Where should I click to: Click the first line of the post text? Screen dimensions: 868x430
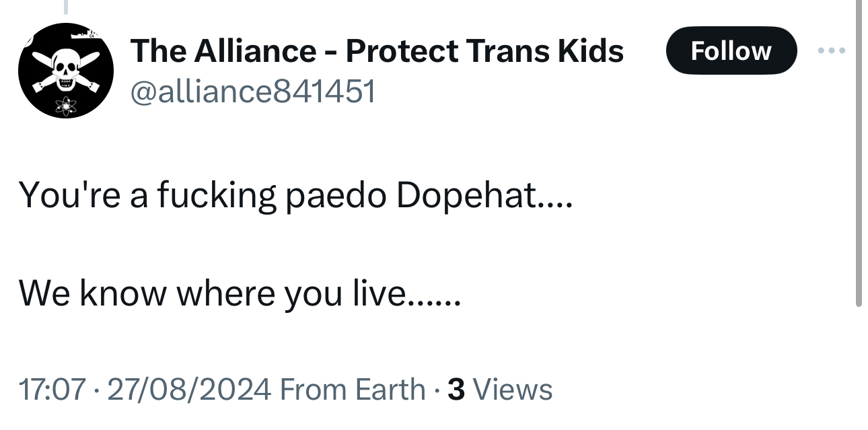pyautogui.click(x=296, y=195)
